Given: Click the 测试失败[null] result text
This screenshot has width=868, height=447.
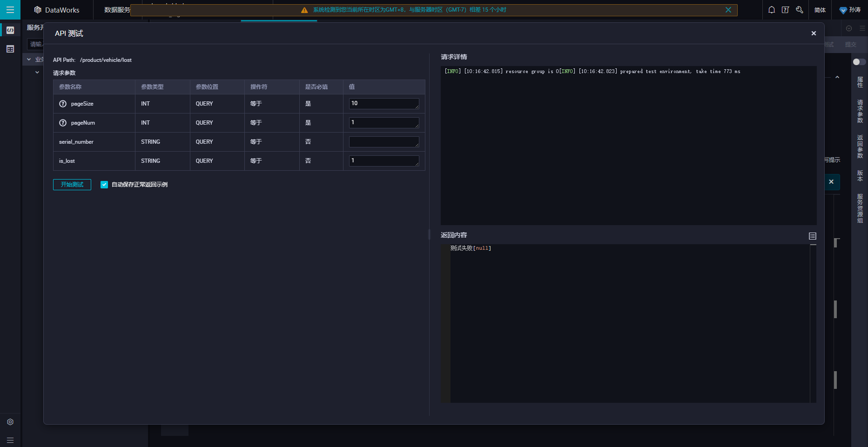Looking at the screenshot, I should [471, 248].
